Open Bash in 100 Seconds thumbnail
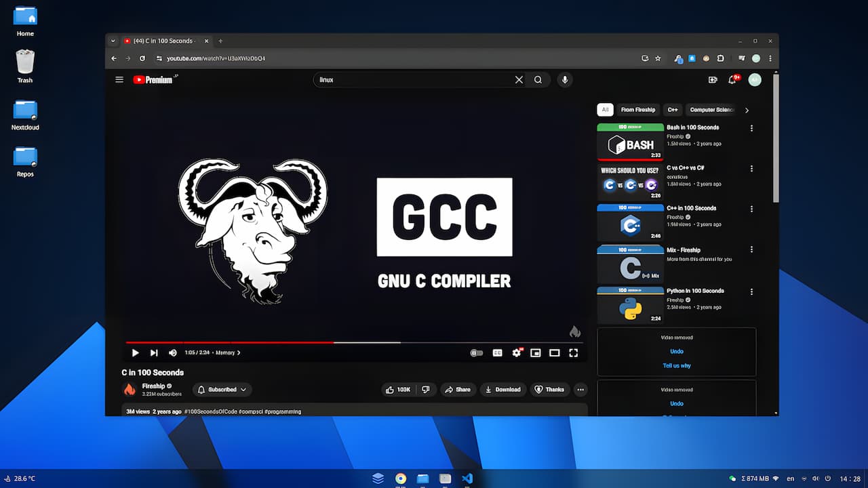The height and width of the screenshot is (488, 868). (630, 142)
